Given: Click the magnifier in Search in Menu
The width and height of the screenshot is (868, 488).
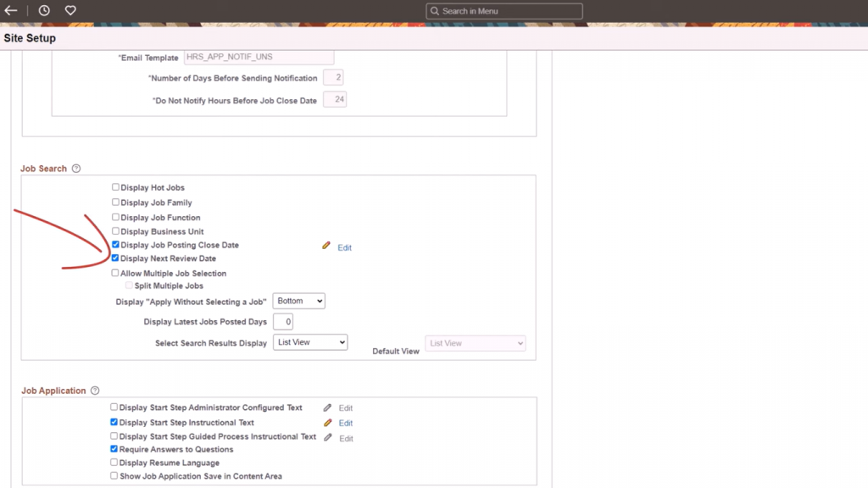Looking at the screenshot, I should [x=435, y=10].
